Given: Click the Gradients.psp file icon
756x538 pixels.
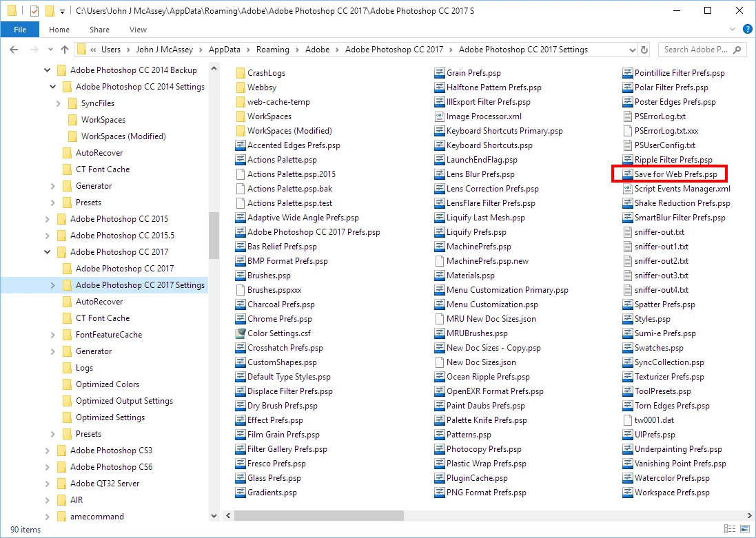Looking at the screenshot, I should click(240, 493).
